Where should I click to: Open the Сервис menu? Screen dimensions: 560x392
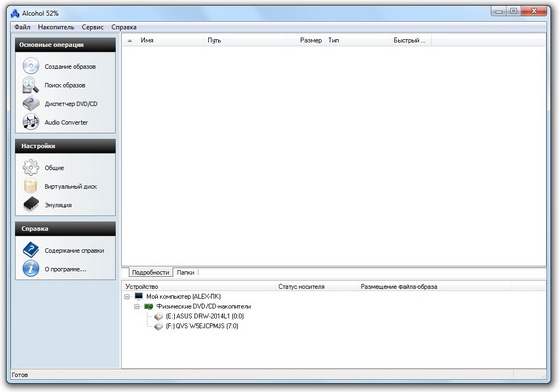pyautogui.click(x=92, y=27)
